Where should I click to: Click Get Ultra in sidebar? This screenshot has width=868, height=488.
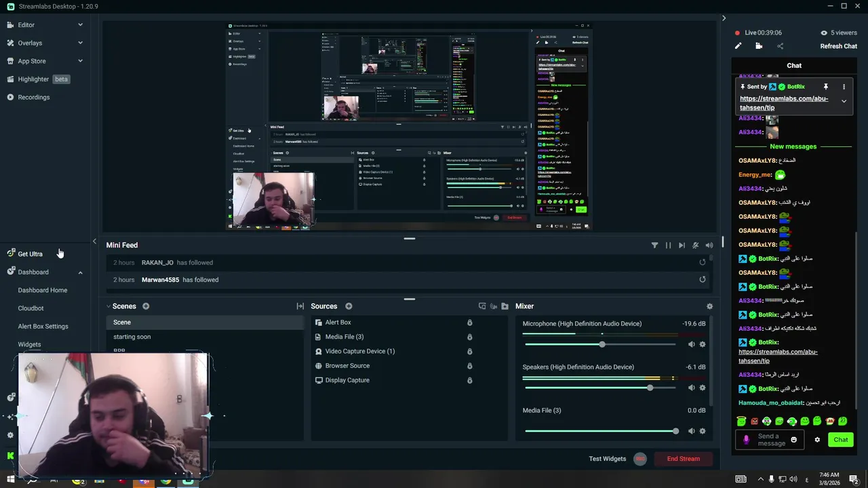click(30, 254)
